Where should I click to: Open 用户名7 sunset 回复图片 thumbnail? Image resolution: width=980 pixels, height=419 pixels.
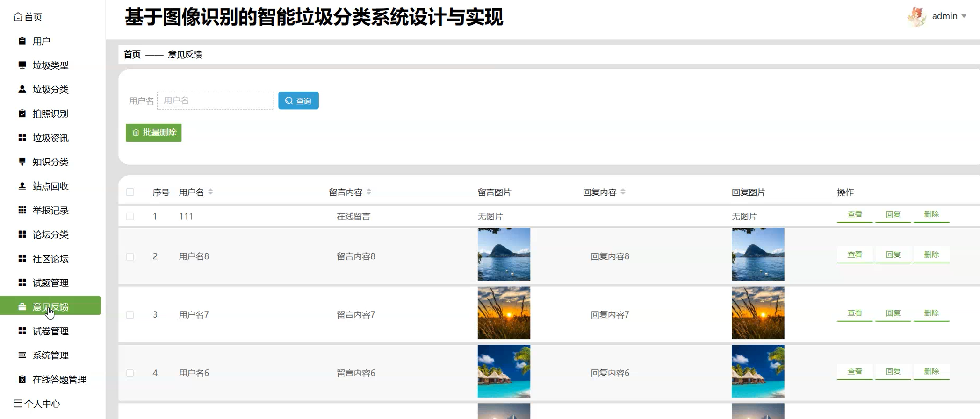[x=758, y=313]
